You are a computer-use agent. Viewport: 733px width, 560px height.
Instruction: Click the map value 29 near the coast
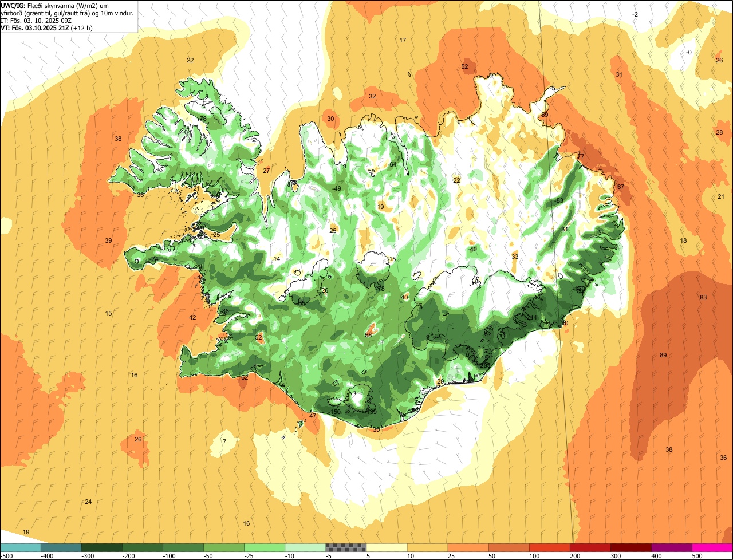pyautogui.click(x=440, y=381)
